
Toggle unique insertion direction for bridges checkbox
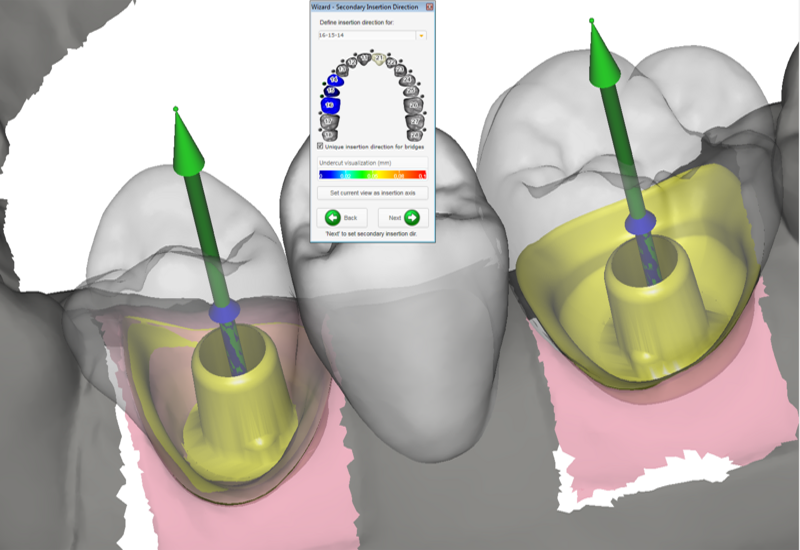[320, 146]
